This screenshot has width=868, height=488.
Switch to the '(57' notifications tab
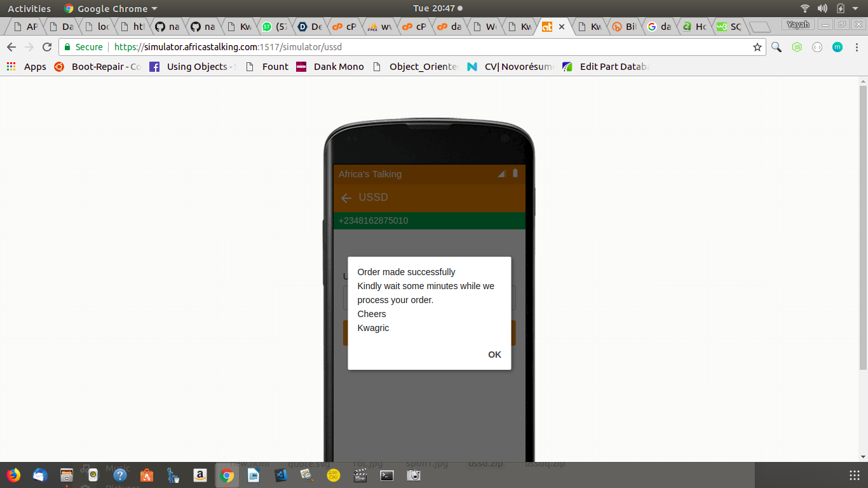point(275,27)
